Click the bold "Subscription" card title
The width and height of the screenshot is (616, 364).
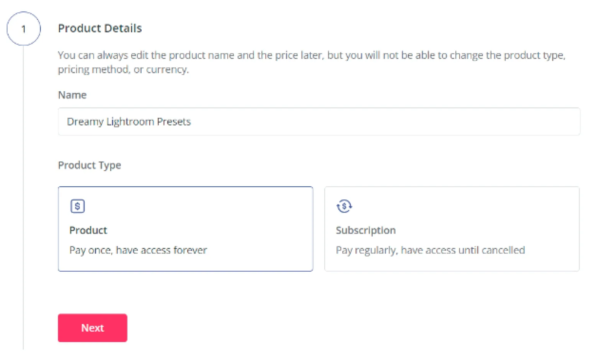(x=365, y=230)
